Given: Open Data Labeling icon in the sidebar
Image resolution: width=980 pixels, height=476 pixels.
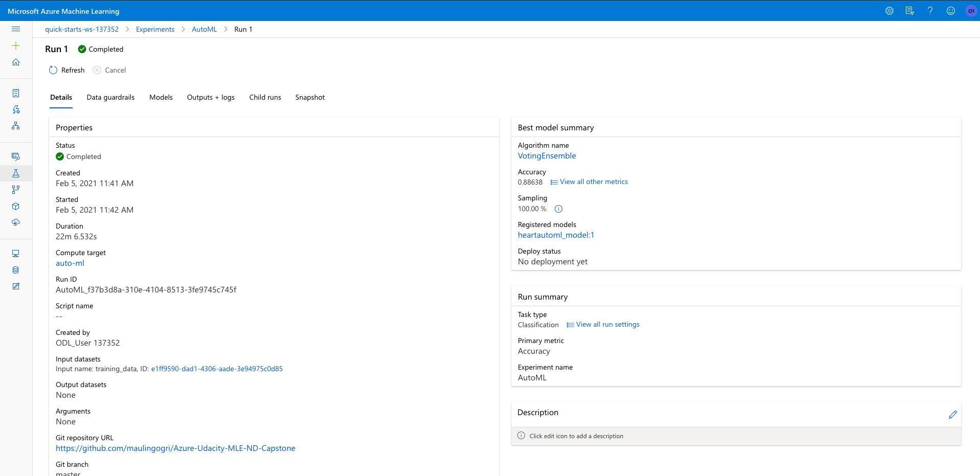Looking at the screenshot, I should (16, 286).
